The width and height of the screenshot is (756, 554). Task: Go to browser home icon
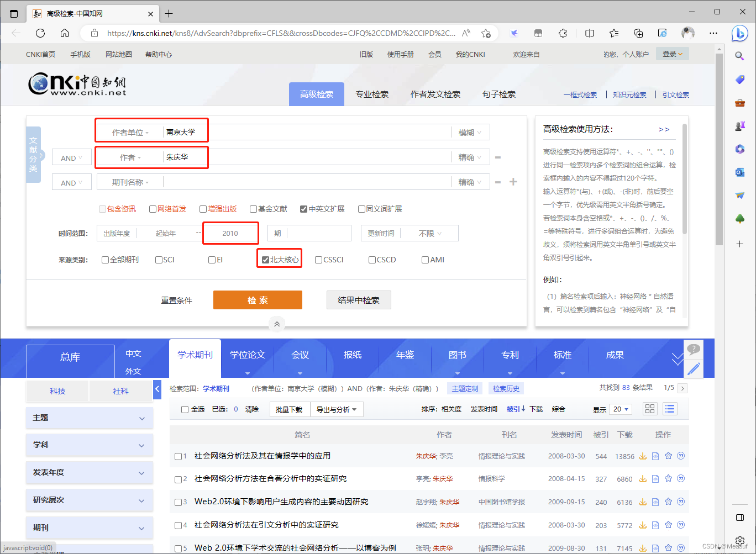tap(65, 33)
